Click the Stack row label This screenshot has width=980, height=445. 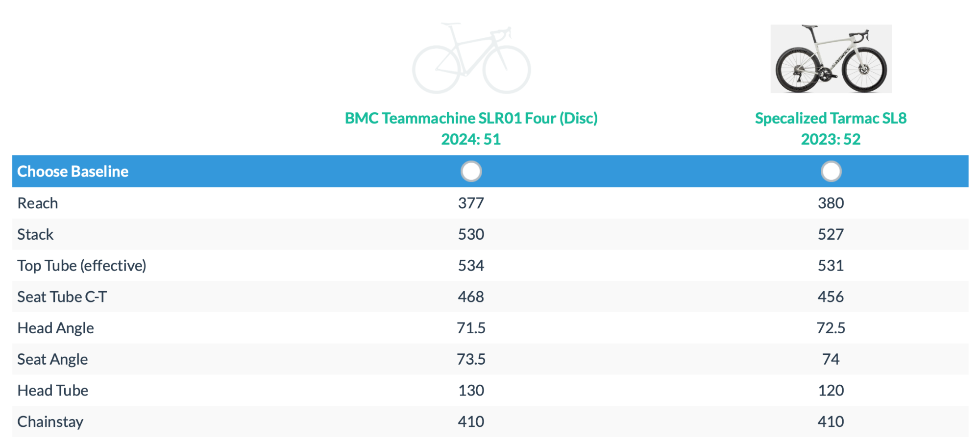(x=35, y=235)
